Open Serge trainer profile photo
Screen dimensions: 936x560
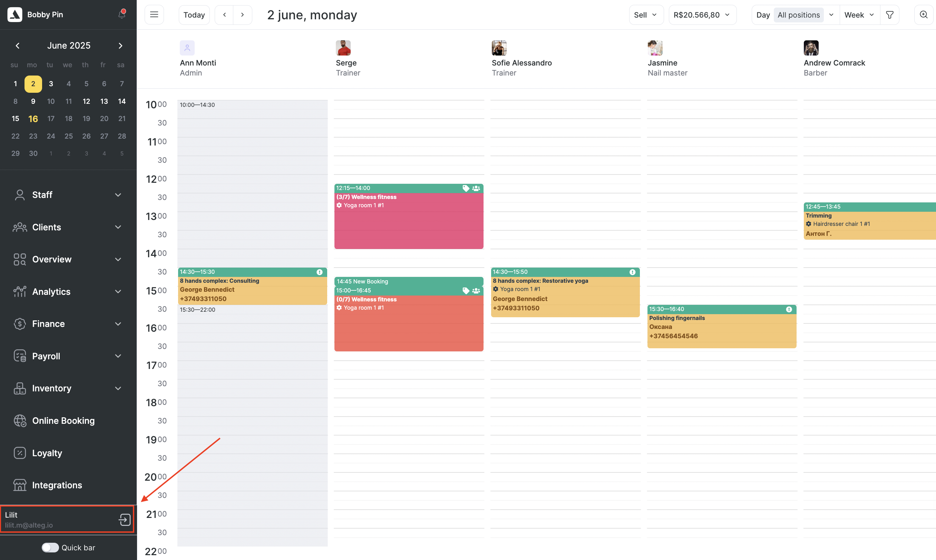click(x=343, y=48)
